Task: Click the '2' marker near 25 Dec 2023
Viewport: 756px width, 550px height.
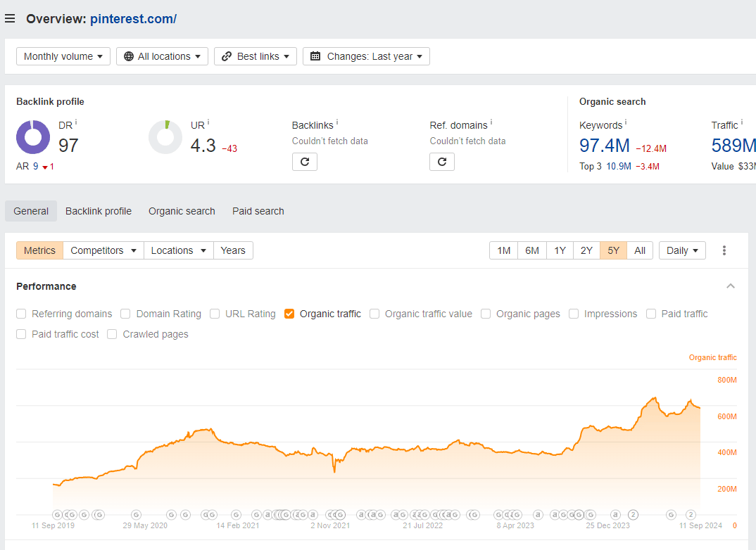Action: pos(634,515)
